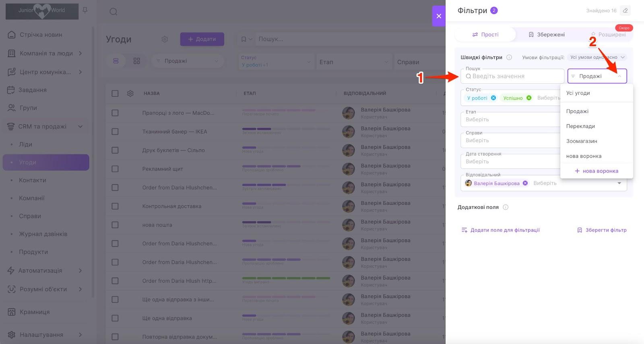Click the eraser icon to clear filters

pos(625,10)
